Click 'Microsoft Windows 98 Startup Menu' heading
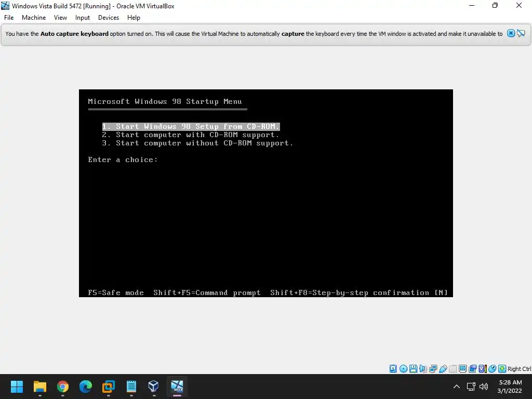This screenshot has width=532, height=399. [x=165, y=101]
